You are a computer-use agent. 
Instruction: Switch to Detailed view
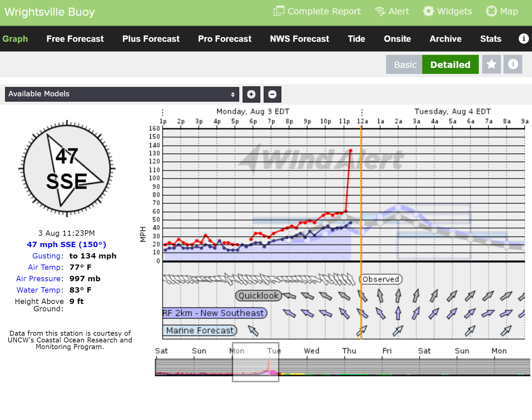click(x=450, y=64)
